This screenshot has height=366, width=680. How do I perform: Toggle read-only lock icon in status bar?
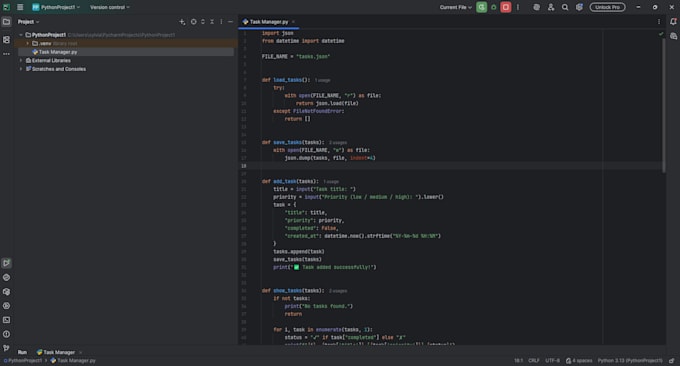(x=671, y=360)
